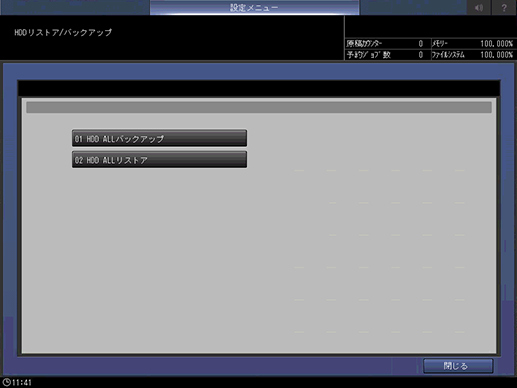Open 01 HDD ALL バックアップ option
The height and width of the screenshot is (388, 517).
tap(159, 138)
